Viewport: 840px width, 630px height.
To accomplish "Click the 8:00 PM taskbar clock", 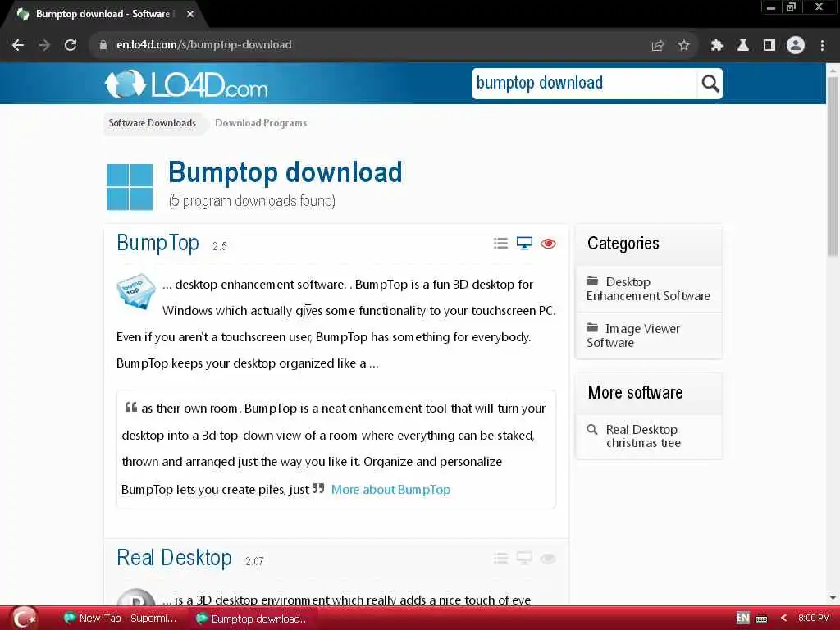I will click(813, 618).
